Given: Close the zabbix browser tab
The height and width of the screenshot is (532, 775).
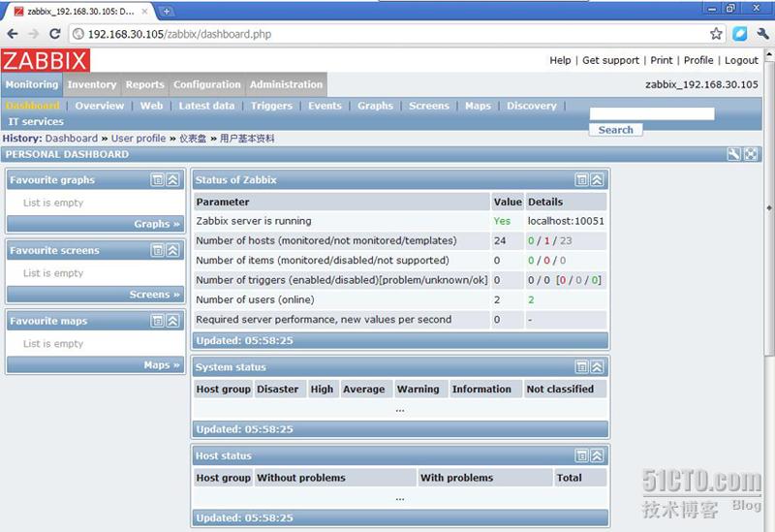Looking at the screenshot, I should pos(144,11).
